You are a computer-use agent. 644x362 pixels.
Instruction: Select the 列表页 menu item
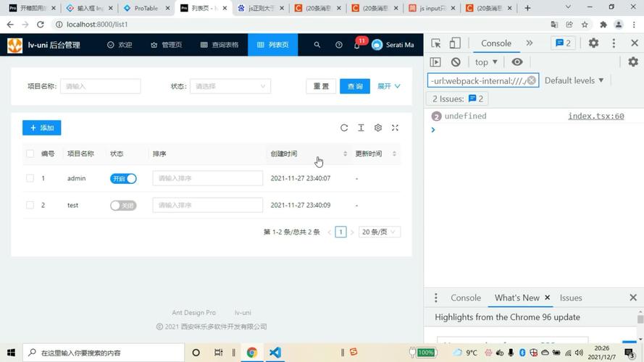tap(272, 45)
